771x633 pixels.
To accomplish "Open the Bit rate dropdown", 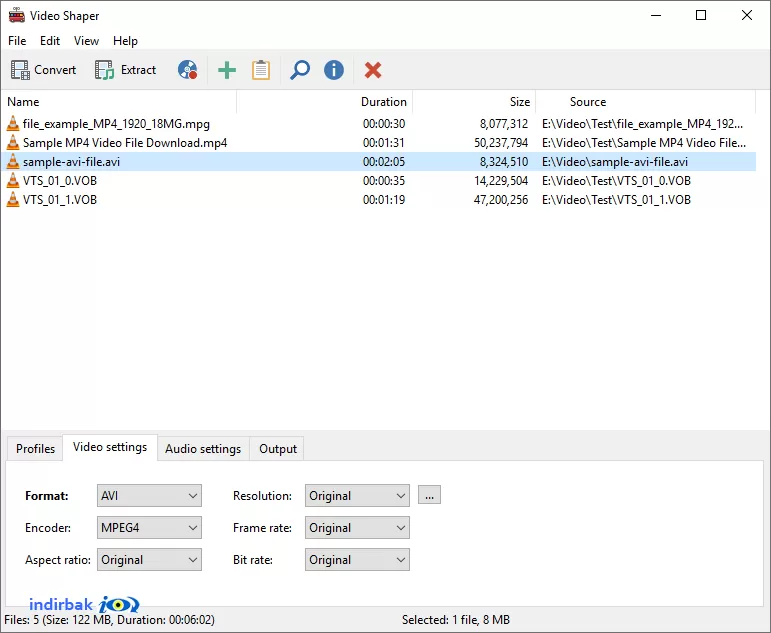I will click(357, 560).
